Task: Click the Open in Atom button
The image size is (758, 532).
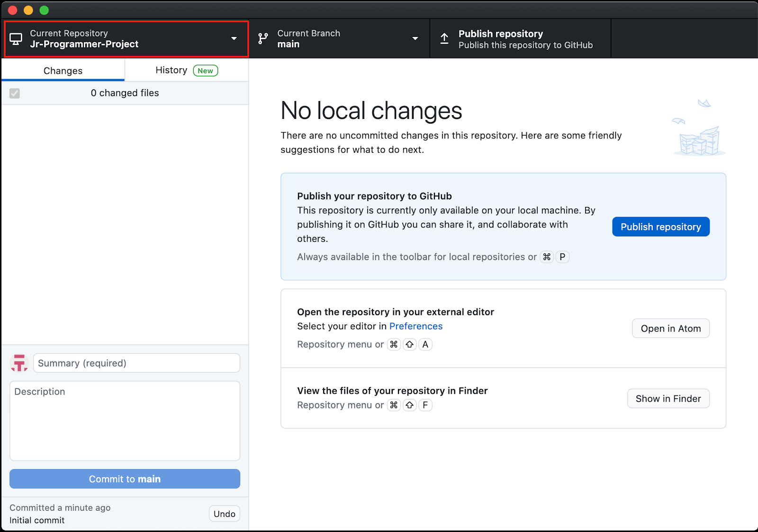Action: point(670,328)
